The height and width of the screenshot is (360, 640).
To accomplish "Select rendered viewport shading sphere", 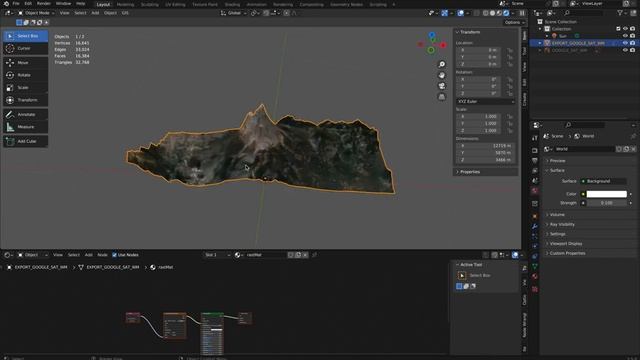I will point(506,13).
